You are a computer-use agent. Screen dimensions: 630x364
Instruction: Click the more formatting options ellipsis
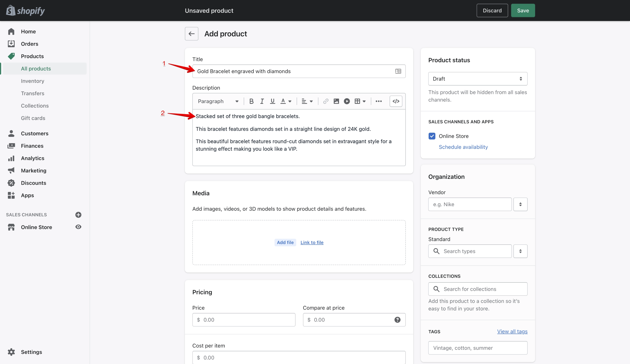[378, 101]
